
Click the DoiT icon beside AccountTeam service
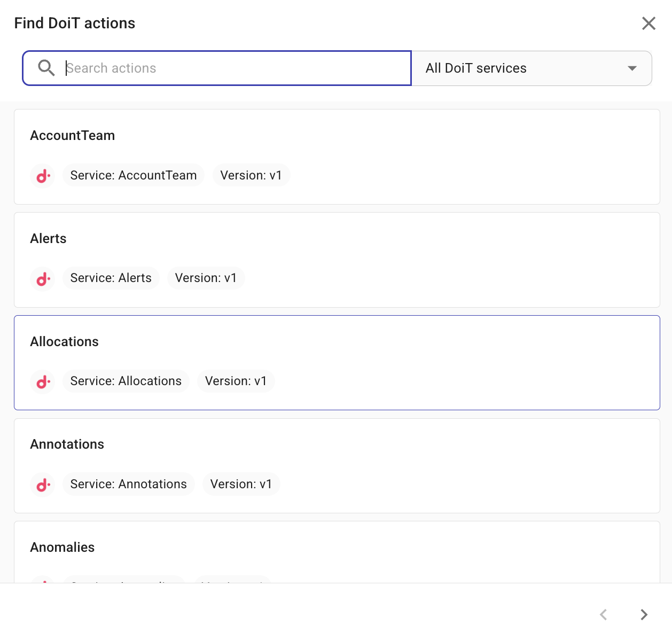pyautogui.click(x=43, y=175)
